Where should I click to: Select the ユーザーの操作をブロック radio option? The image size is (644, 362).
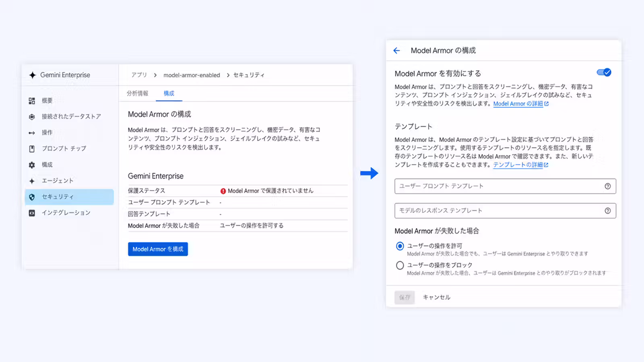click(400, 265)
